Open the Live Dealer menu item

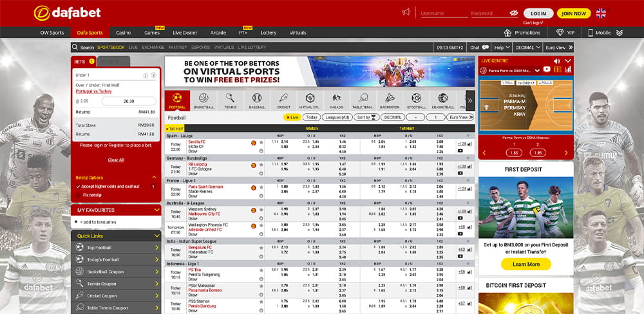(185, 32)
